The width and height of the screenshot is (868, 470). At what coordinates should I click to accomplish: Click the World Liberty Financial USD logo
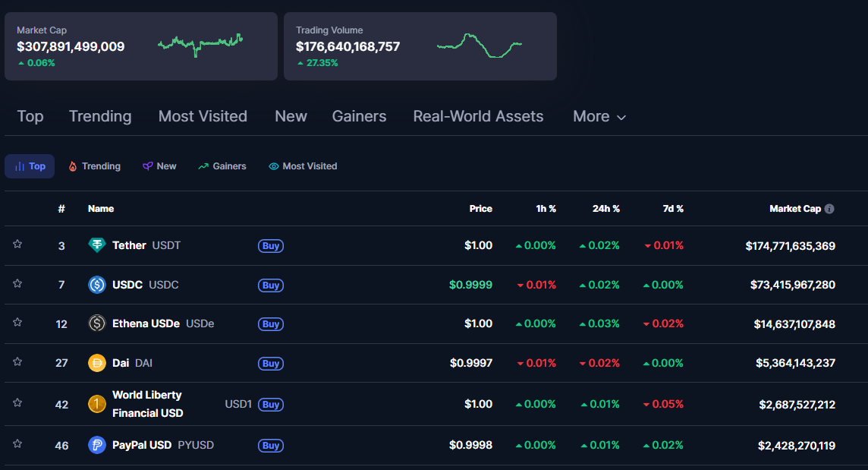[x=97, y=404]
